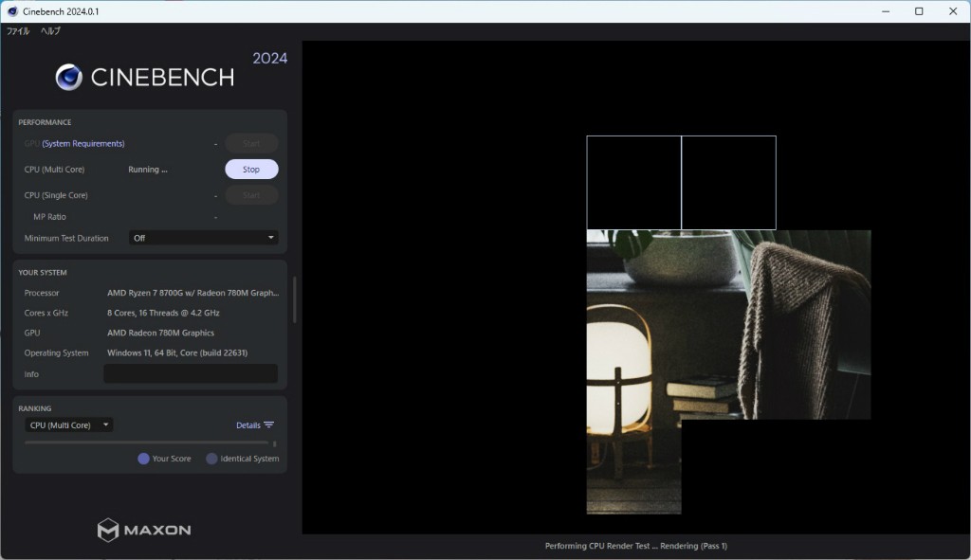Image resolution: width=971 pixels, height=560 pixels.
Task: Expand the Minimum Test Duration dropdown
Action: pyautogui.click(x=203, y=238)
